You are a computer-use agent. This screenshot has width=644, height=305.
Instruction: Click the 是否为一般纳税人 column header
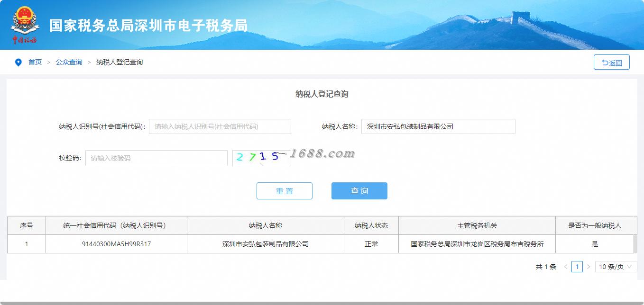595,225
